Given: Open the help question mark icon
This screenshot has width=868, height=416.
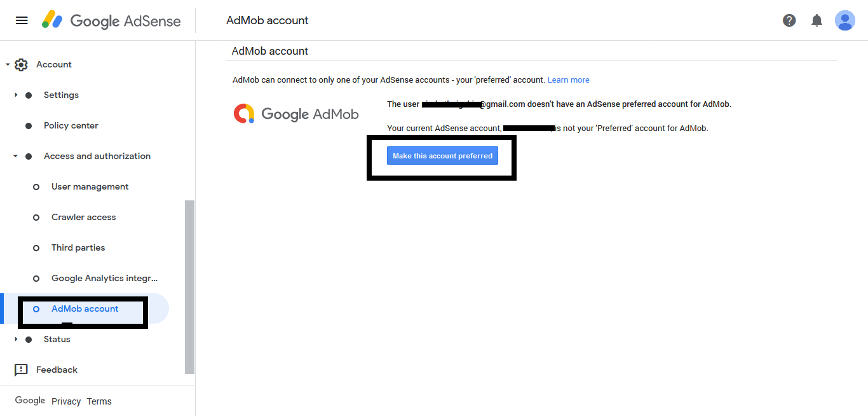Looking at the screenshot, I should point(789,20).
